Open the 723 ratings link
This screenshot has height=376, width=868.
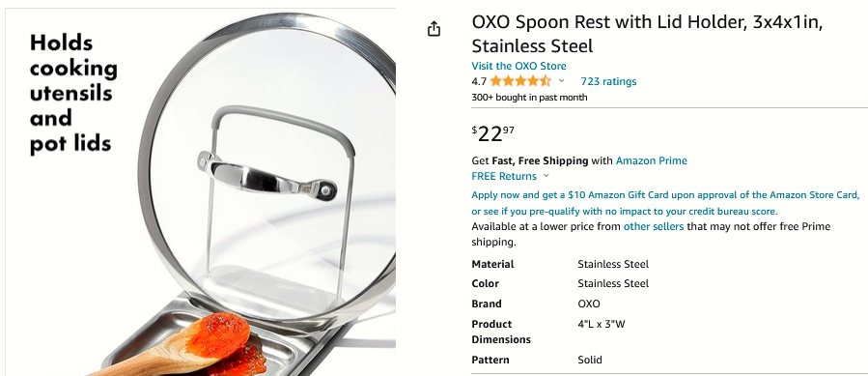pyautogui.click(x=608, y=81)
